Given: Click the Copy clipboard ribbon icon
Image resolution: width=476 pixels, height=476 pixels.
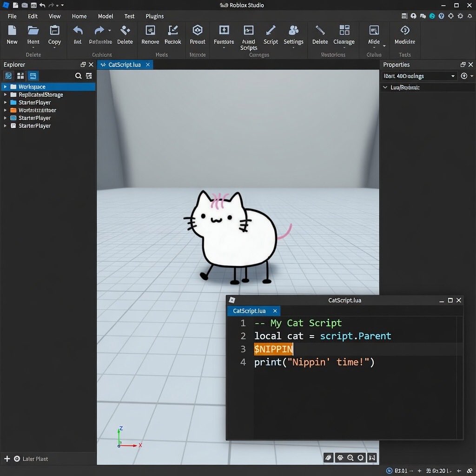Looking at the screenshot, I should (55, 30).
